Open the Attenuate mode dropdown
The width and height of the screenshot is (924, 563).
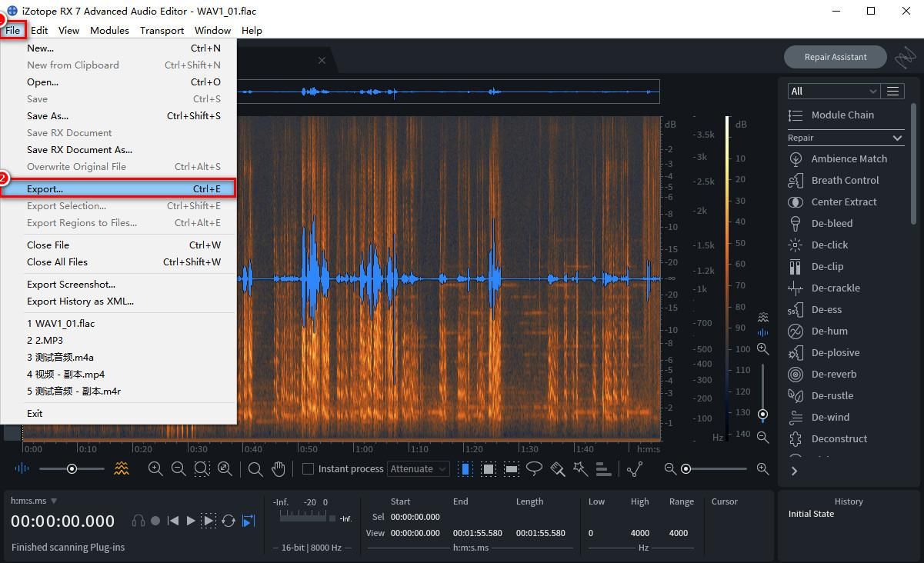click(418, 468)
